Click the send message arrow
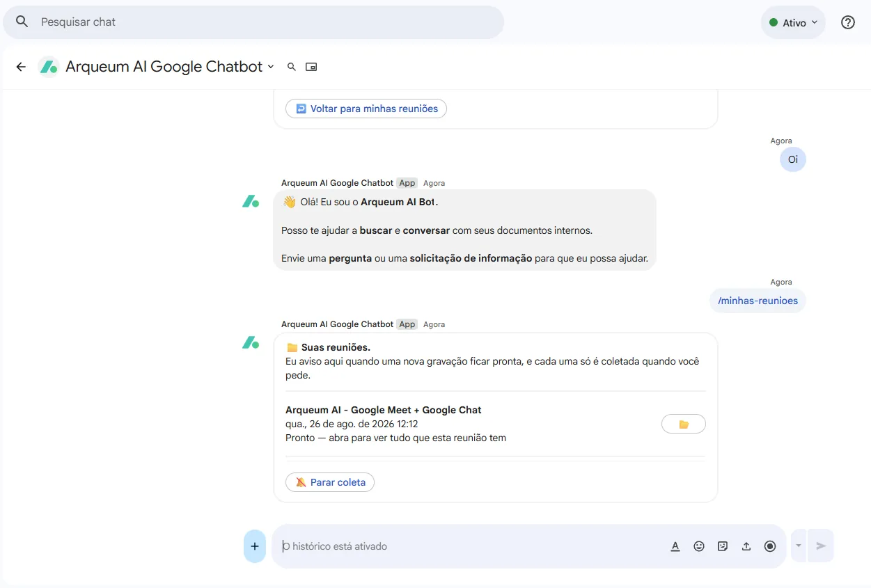Screen dimensions: 871x588 point(821,546)
